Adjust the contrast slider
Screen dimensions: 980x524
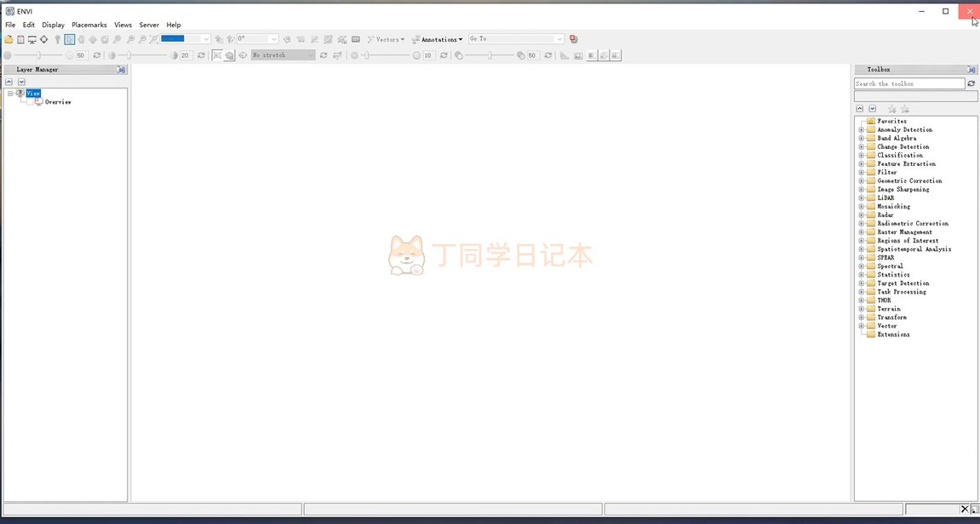(129, 55)
